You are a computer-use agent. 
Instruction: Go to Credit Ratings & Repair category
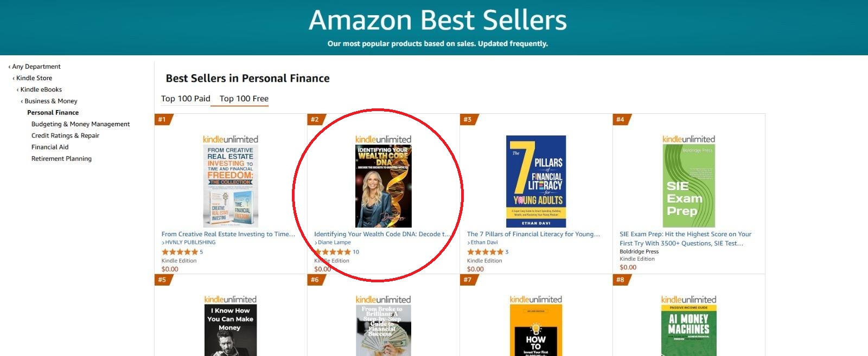pyautogui.click(x=65, y=135)
